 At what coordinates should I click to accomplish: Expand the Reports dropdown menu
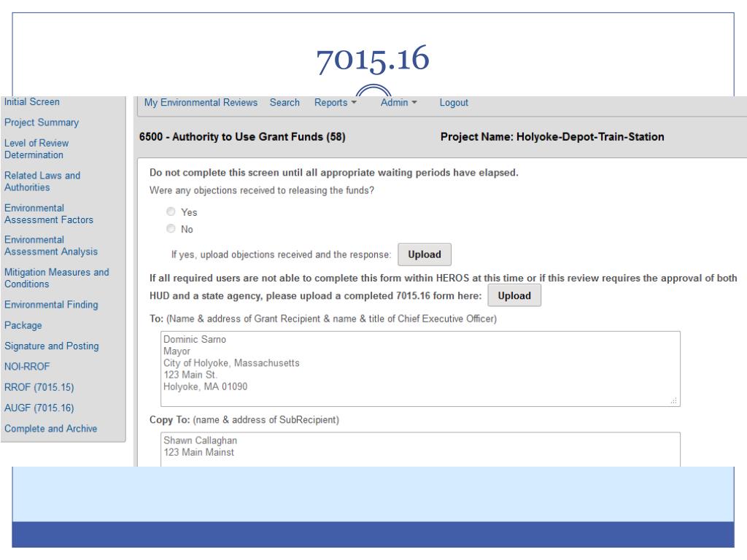click(336, 102)
